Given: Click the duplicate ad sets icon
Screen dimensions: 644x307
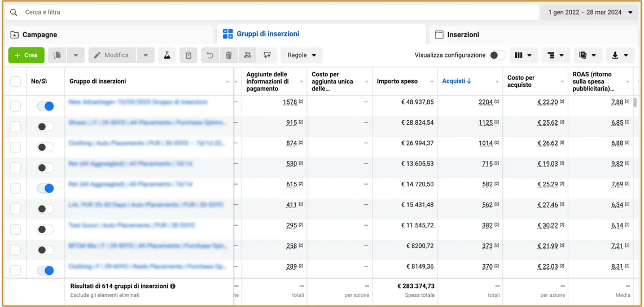Looking at the screenshot, I should pos(57,55).
